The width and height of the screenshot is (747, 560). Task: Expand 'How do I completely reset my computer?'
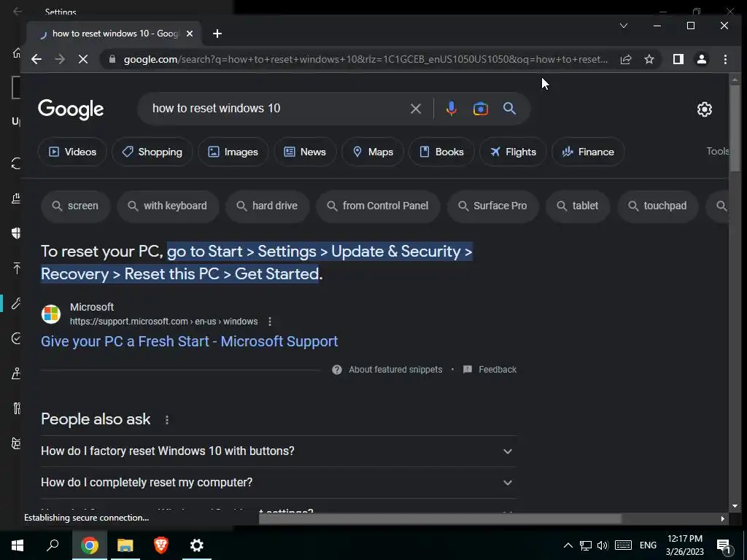[x=278, y=483]
